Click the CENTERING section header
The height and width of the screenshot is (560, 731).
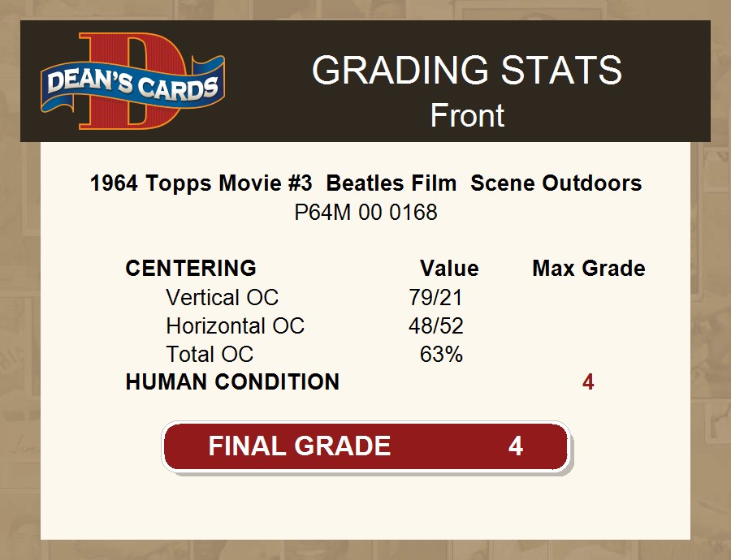[x=191, y=269]
